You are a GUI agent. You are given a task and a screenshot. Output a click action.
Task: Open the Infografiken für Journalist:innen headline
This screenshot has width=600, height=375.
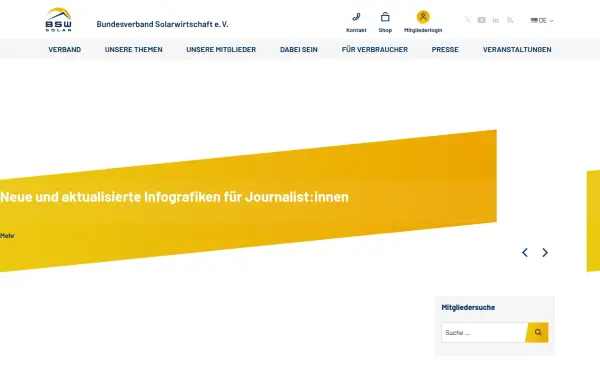tap(174, 197)
